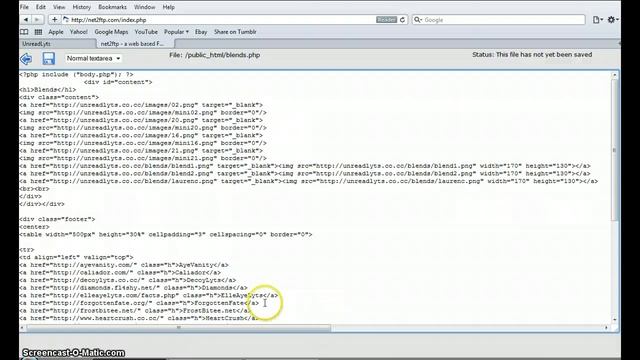Click the vertical scrollbar of the editor

(x=615, y=151)
